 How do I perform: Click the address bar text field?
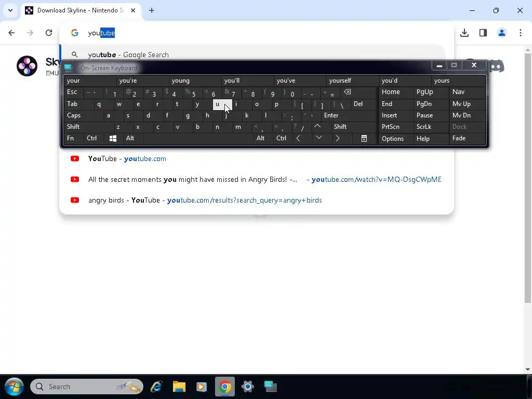258,33
